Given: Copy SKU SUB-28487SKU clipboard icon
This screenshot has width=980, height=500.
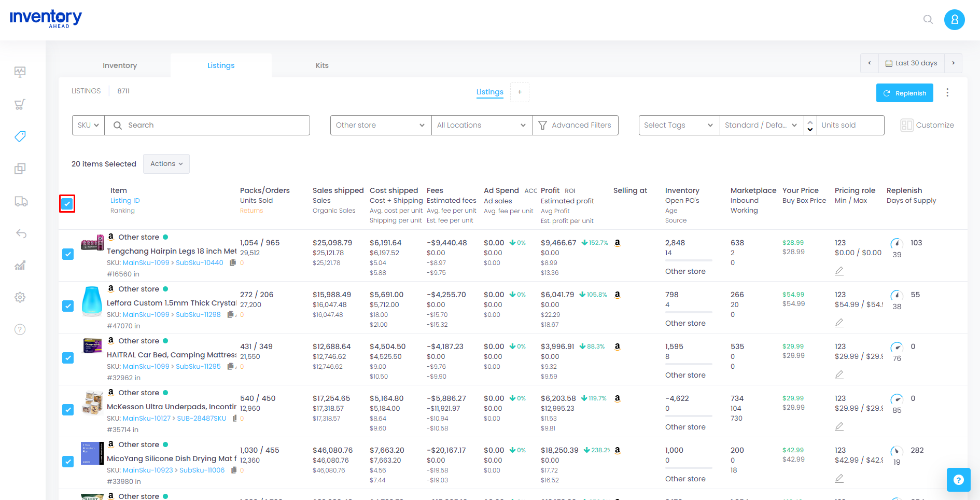Looking at the screenshot, I should click(x=234, y=418).
